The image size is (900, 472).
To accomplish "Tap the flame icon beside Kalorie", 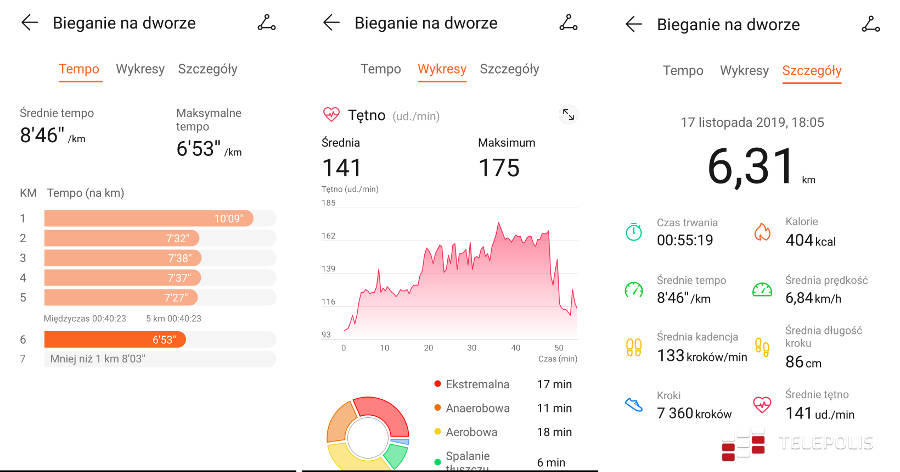I will 762,232.
